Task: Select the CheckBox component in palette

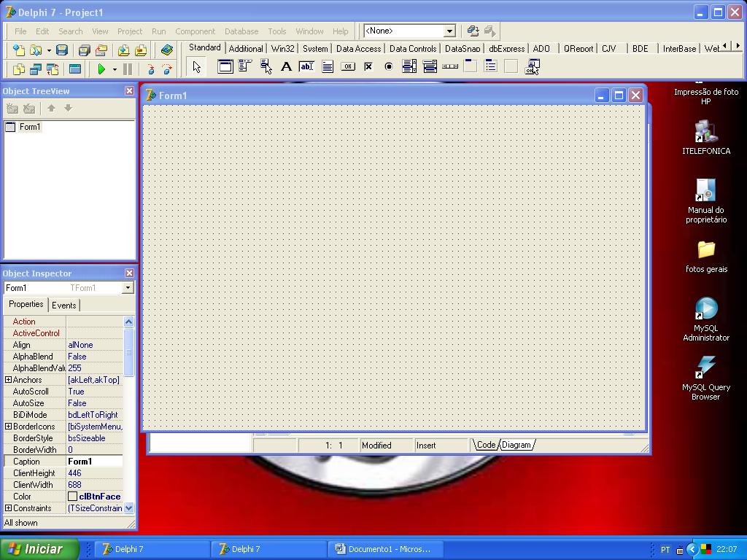Action: [x=368, y=67]
